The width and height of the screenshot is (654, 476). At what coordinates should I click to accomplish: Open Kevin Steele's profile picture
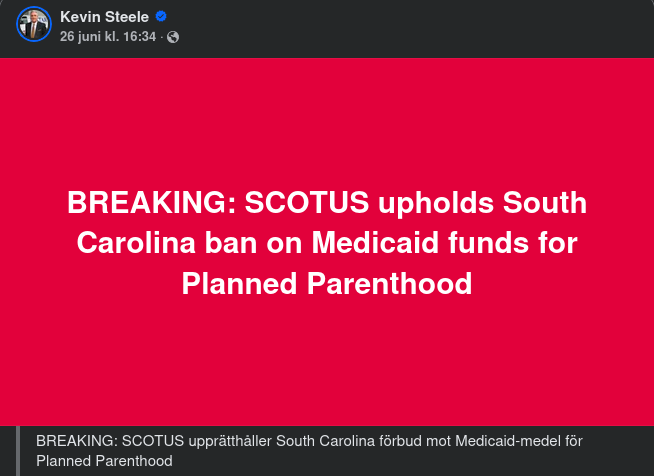tap(34, 23)
